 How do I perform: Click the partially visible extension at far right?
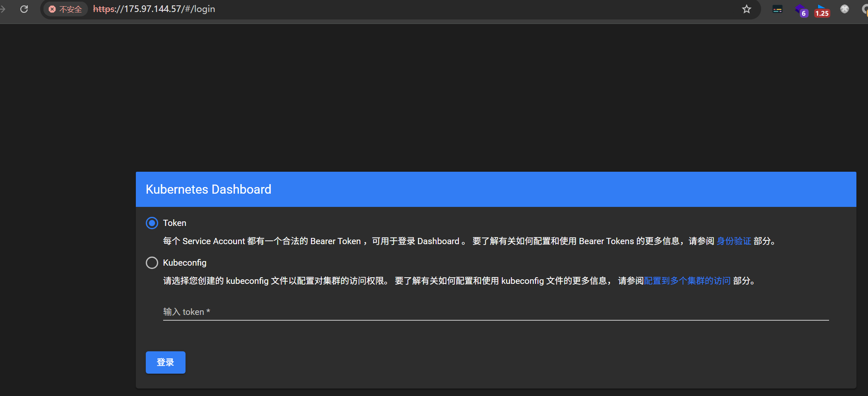pyautogui.click(x=865, y=10)
